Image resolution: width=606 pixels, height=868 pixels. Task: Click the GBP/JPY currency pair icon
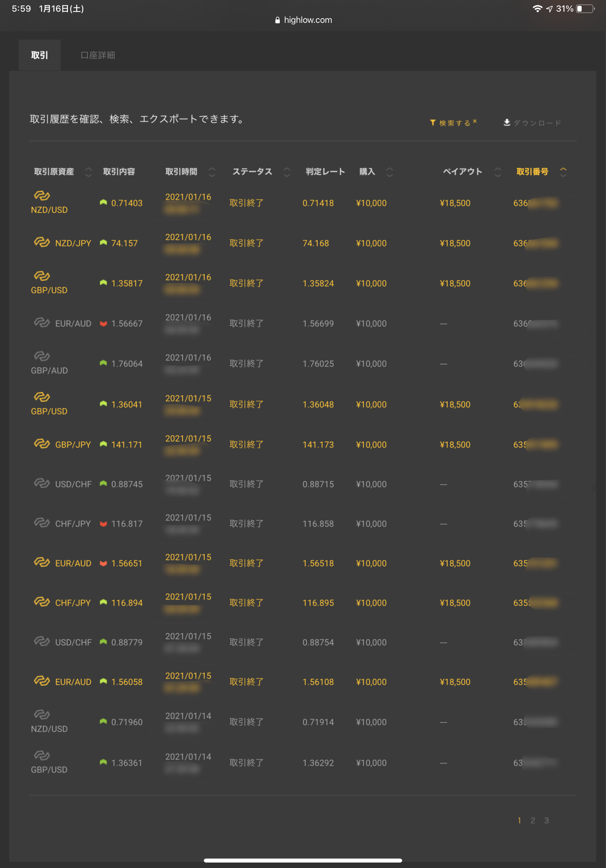tap(42, 444)
